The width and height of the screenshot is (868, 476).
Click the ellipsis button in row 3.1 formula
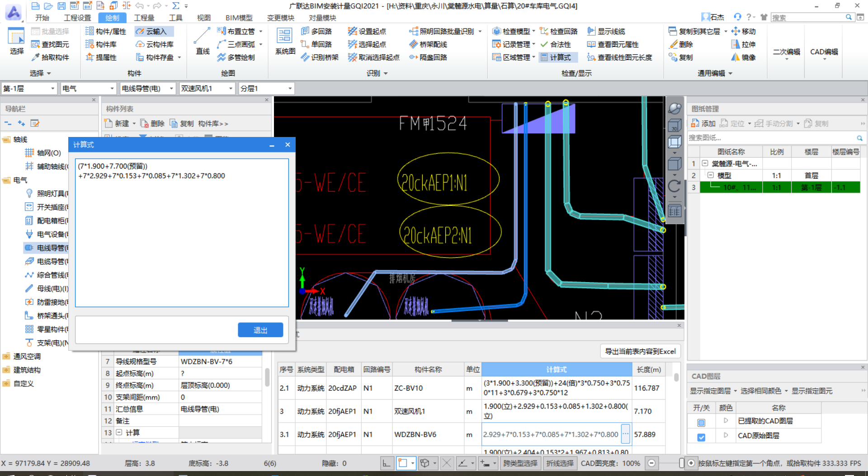click(x=626, y=434)
